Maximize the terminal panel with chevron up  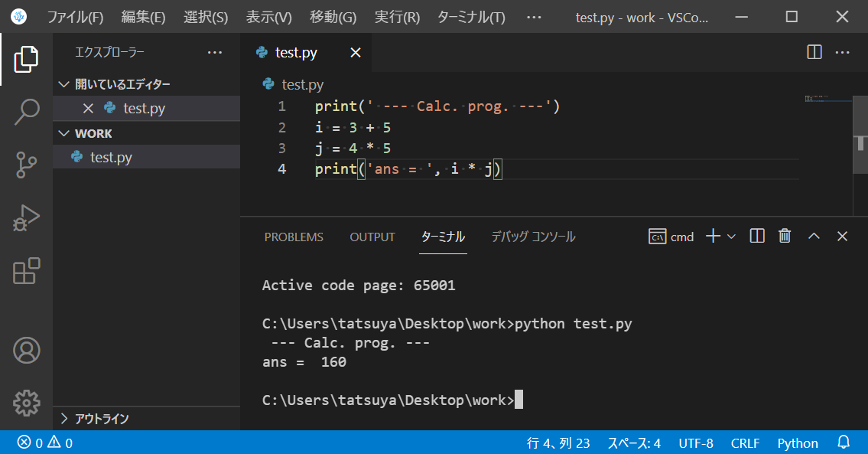pyautogui.click(x=814, y=237)
